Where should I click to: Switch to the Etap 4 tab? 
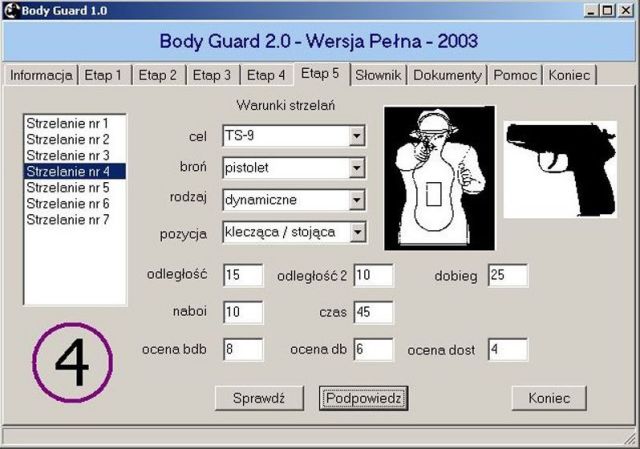(x=266, y=75)
